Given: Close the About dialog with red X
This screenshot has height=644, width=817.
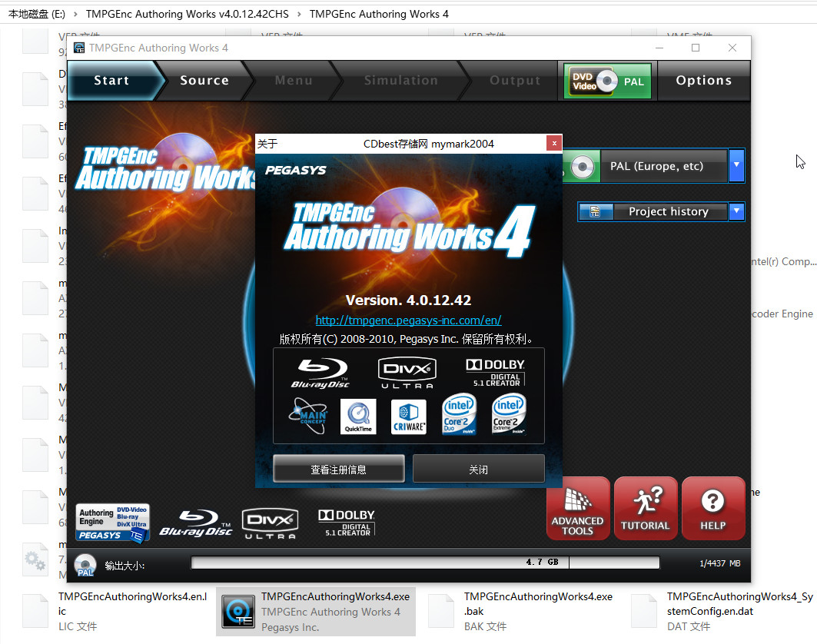Looking at the screenshot, I should pos(554,143).
